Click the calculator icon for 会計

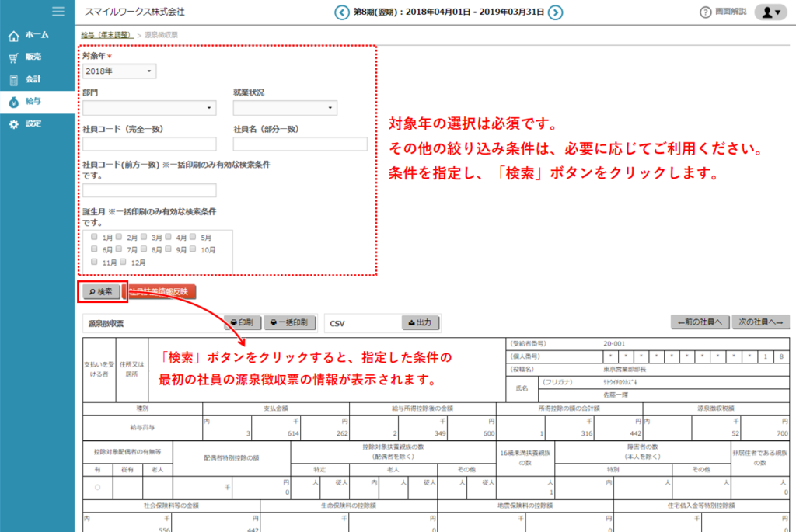click(x=14, y=80)
